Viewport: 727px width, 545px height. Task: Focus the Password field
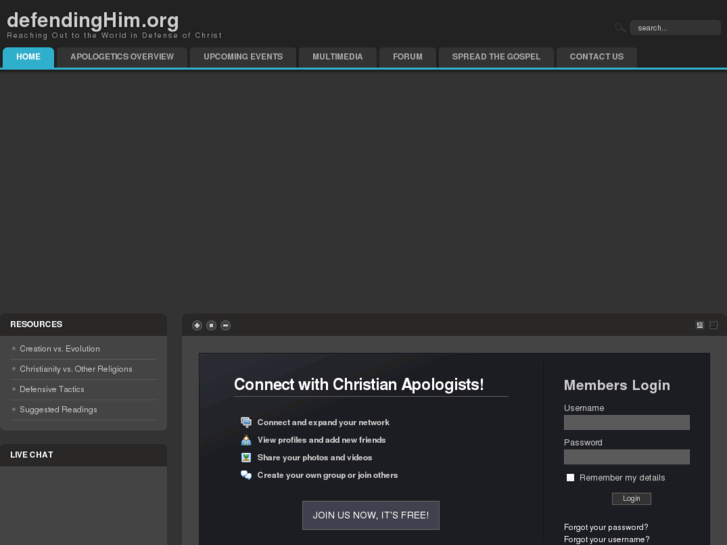[627, 457]
